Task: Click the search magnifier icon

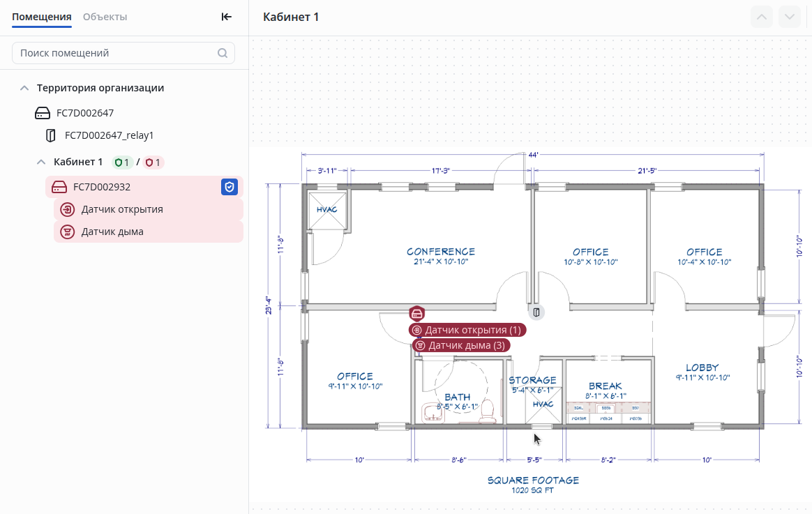Action: (x=223, y=53)
